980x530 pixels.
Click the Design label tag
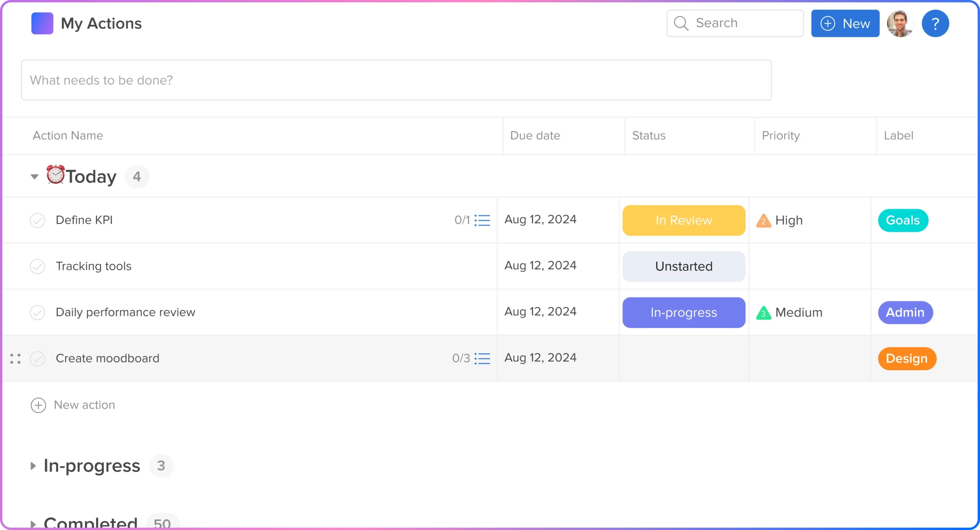907,359
